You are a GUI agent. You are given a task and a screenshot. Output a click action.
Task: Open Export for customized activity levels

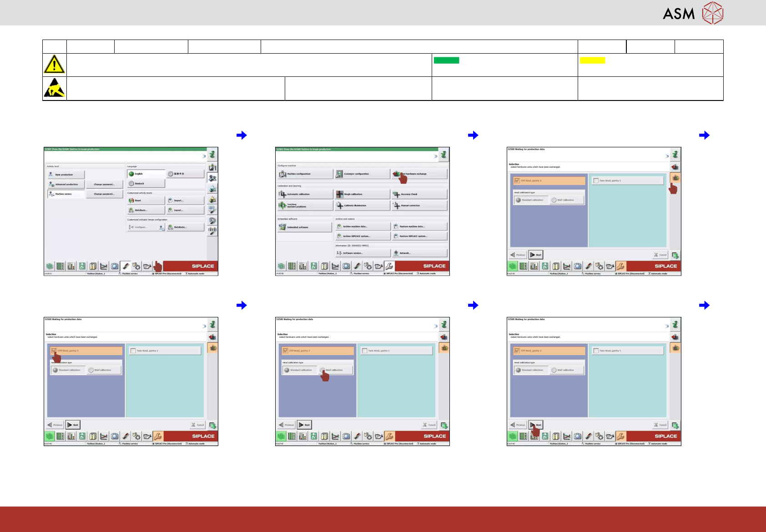pyautogui.click(x=186, y=210)
